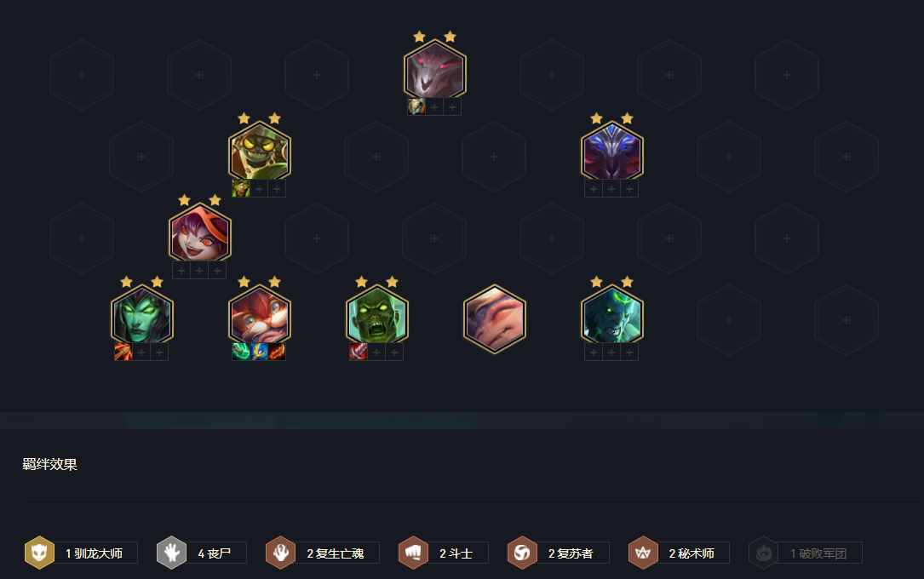Screen dimensions: 924x579
Task: Select the teal ghostly champion portrait
Action: click(611, 316)
